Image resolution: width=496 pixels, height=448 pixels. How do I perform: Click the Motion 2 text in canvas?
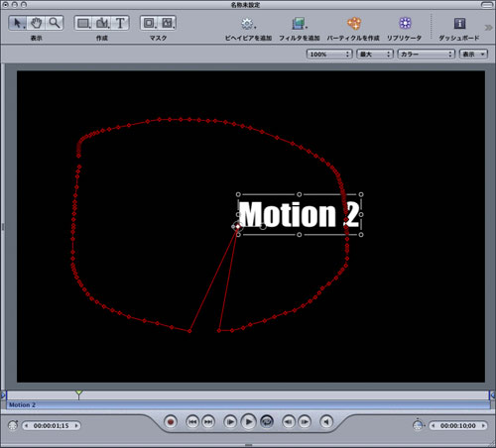pos(299,214)
